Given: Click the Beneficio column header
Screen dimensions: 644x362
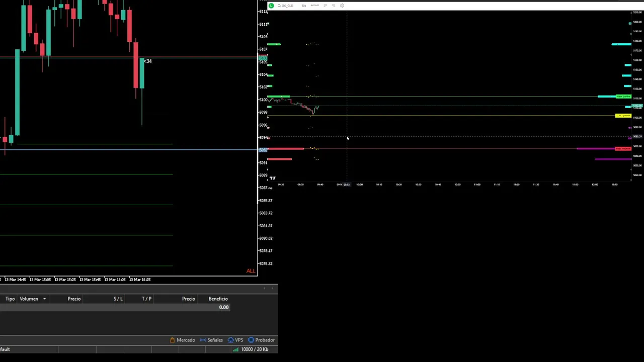Looking at the screenshot, I should [x=218, y=299].
